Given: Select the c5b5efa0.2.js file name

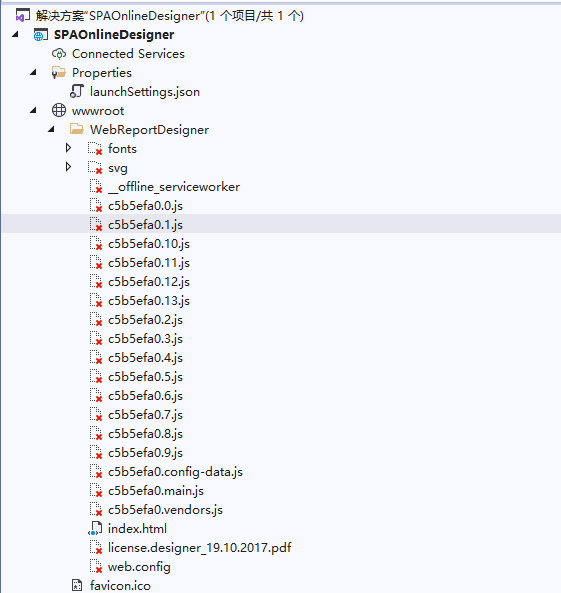Looking at the screenshot, I should coord(145,320).
